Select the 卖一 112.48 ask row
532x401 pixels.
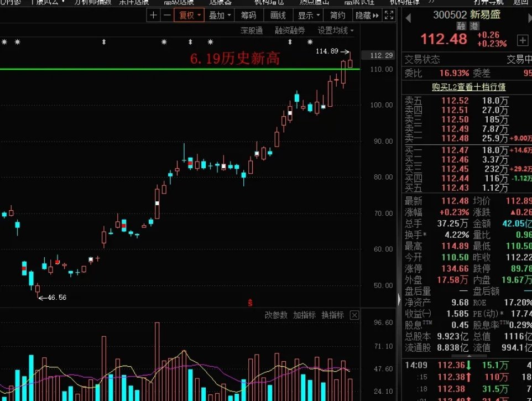[x=467, y=138]
